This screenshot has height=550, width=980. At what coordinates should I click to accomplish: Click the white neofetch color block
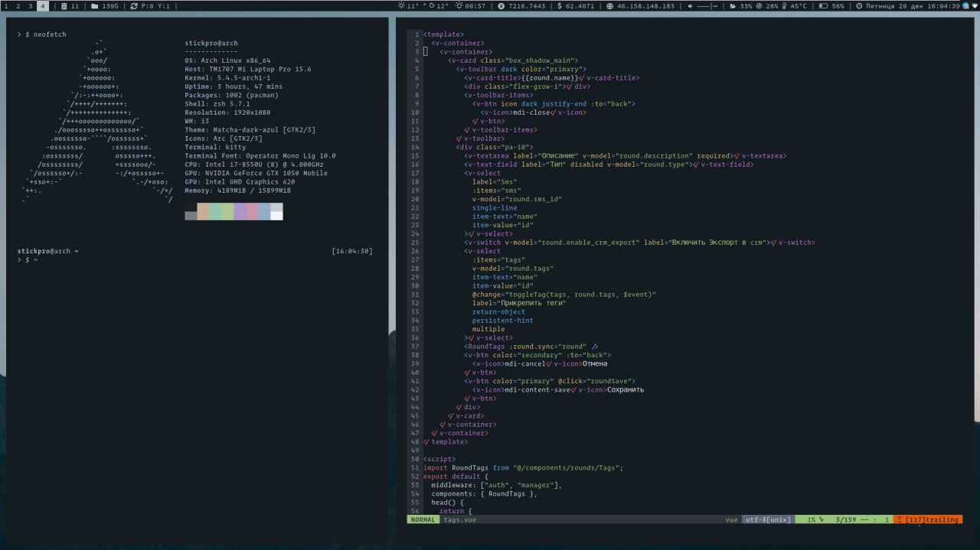pos(276,216)
